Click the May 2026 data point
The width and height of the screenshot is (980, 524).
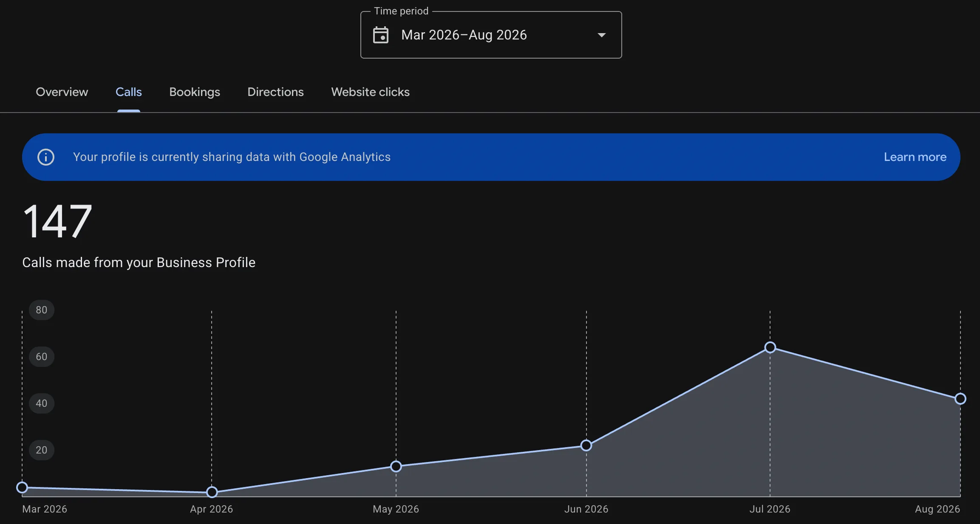[396, 466]
